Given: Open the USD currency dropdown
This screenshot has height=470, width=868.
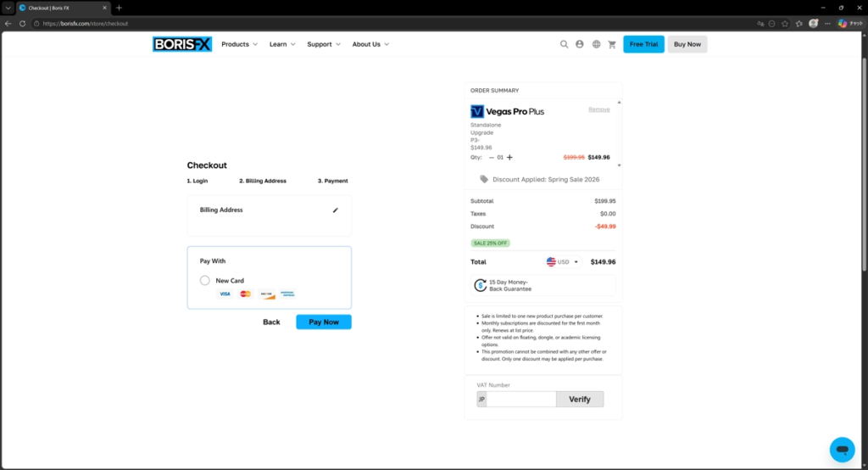Looking at the screenshot, I should [563, 262].
